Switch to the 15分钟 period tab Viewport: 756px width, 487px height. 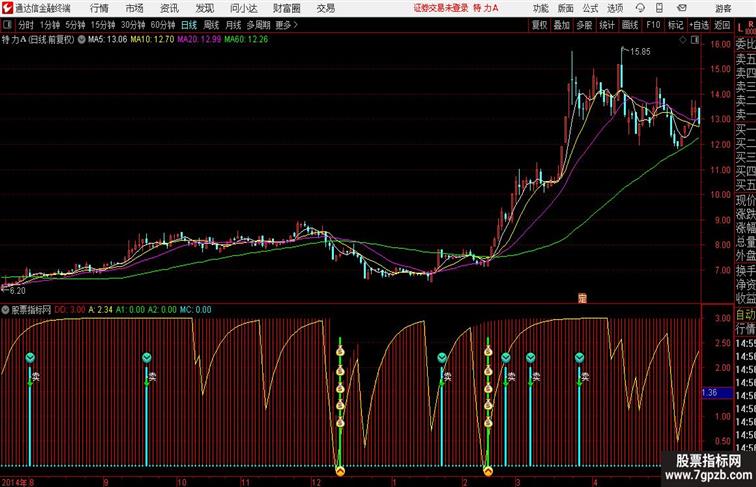[x=103, y=25]
